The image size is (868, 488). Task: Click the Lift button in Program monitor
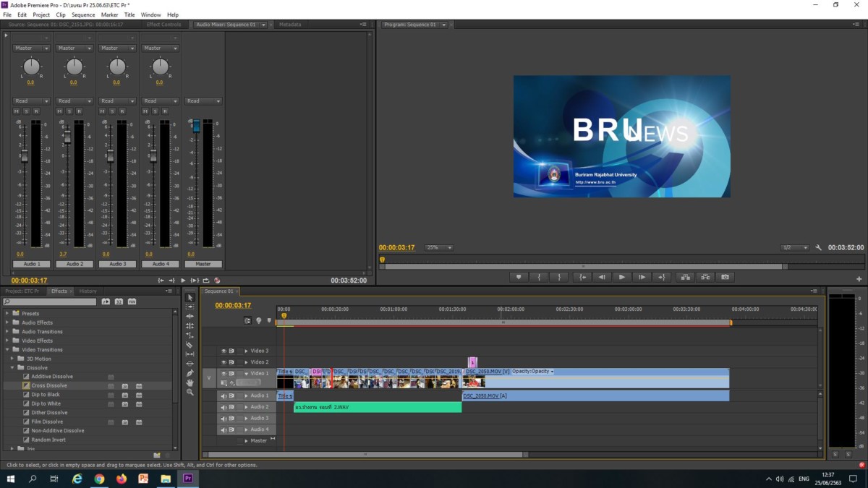tap(685, 277)
